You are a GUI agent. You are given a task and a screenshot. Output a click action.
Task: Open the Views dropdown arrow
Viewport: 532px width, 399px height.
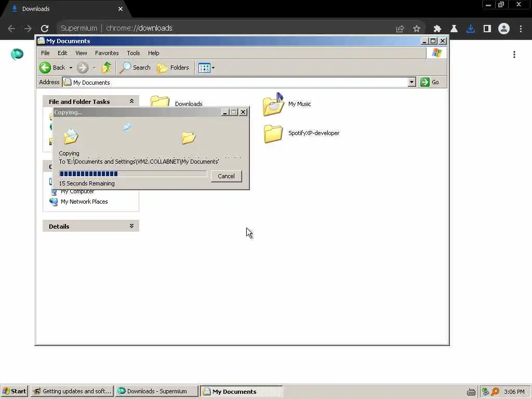click(213, 68)
